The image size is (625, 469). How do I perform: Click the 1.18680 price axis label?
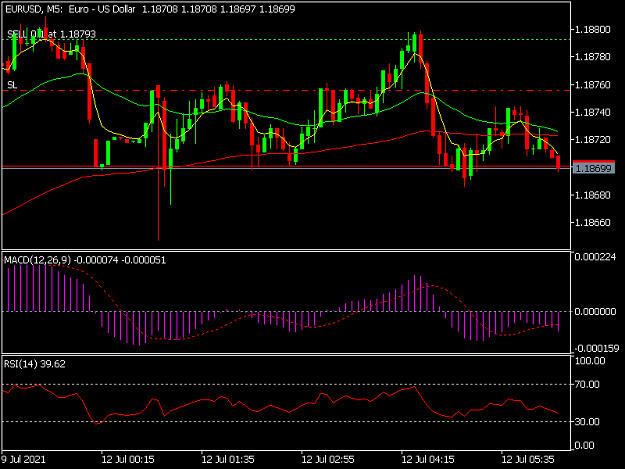(593, 195)
